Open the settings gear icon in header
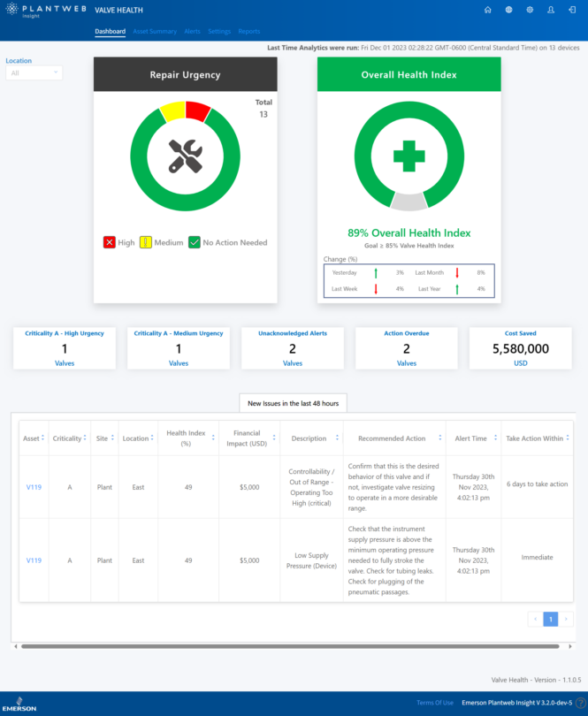The width and height of the screenshot is (588, 716). 530,10
